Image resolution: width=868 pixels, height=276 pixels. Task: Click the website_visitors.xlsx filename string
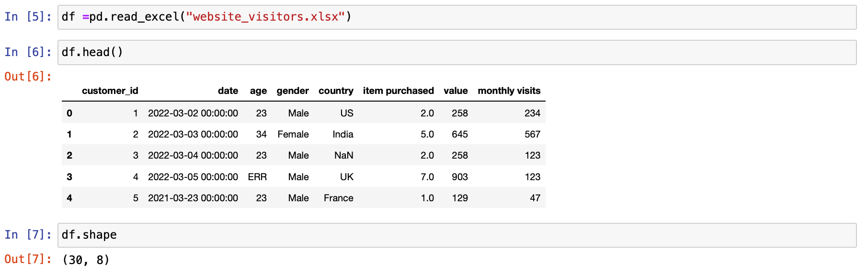tap(265, 17)
